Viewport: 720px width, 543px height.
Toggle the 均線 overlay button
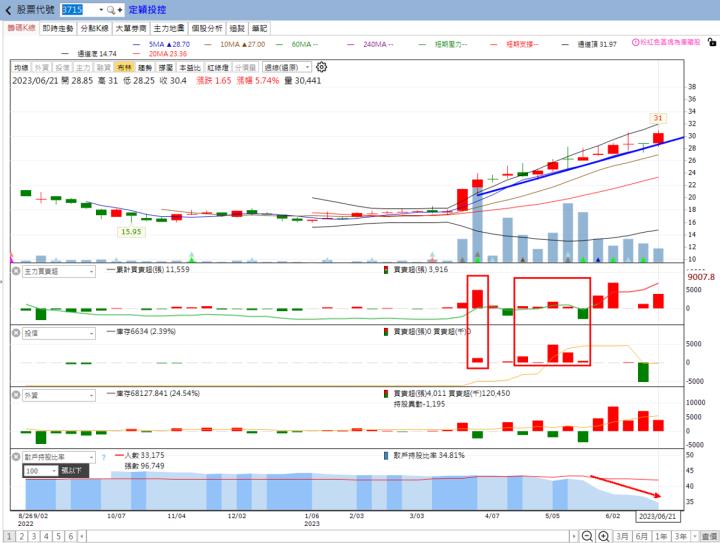pos(21,67)
